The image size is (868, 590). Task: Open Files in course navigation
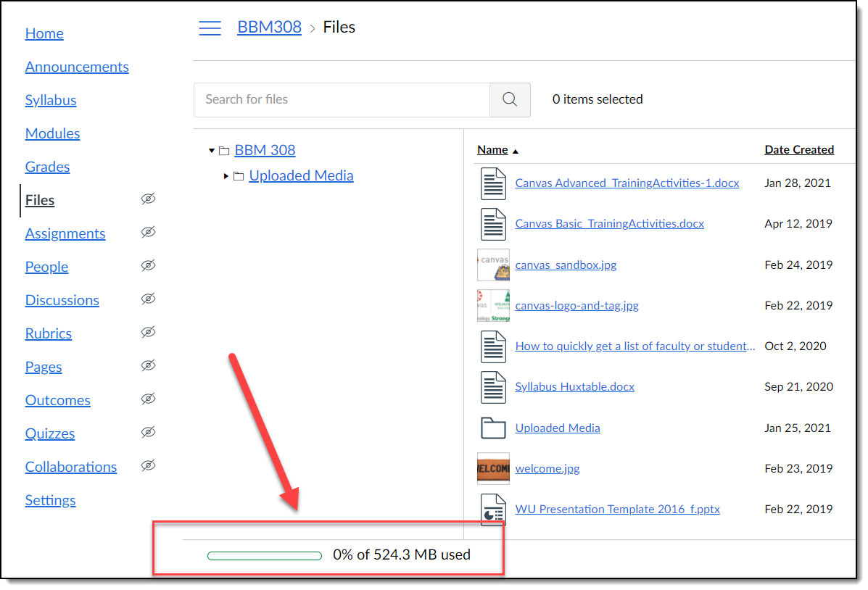pyautogui.click(x=40, y=200)
